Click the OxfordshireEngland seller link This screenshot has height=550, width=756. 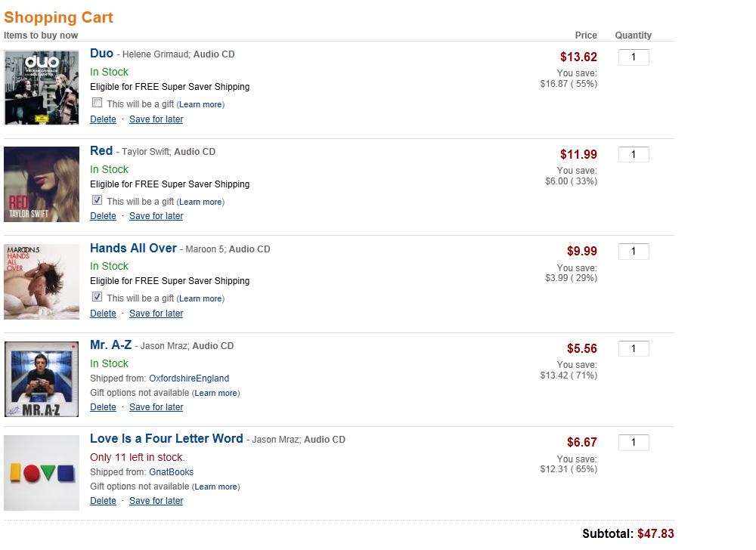pos(189,379)
